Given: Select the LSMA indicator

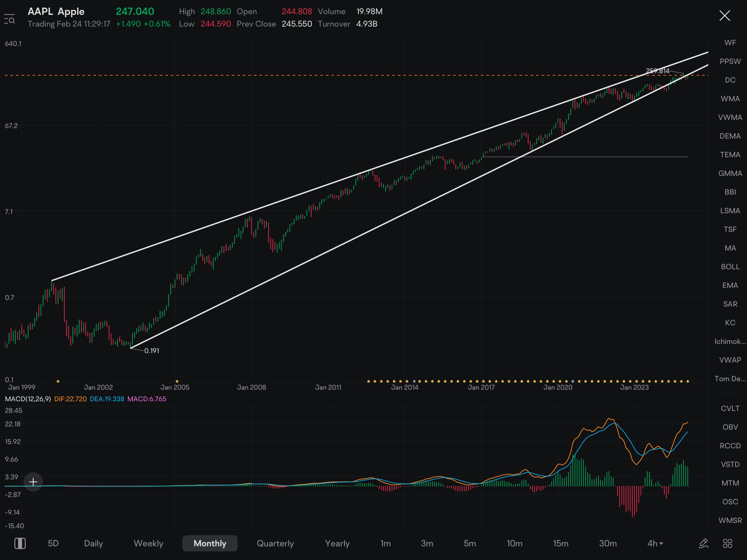Looking at the screenshot, I should [730, 211].
